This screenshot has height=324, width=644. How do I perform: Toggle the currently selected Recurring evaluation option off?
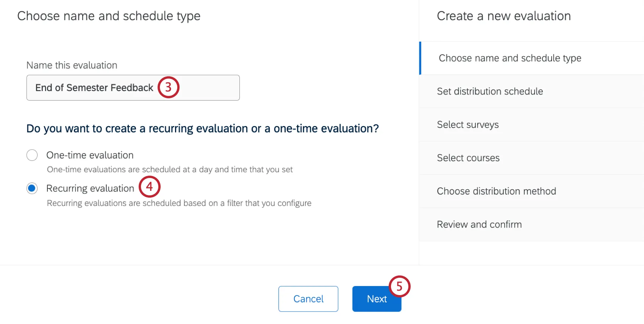coord(32,188)
